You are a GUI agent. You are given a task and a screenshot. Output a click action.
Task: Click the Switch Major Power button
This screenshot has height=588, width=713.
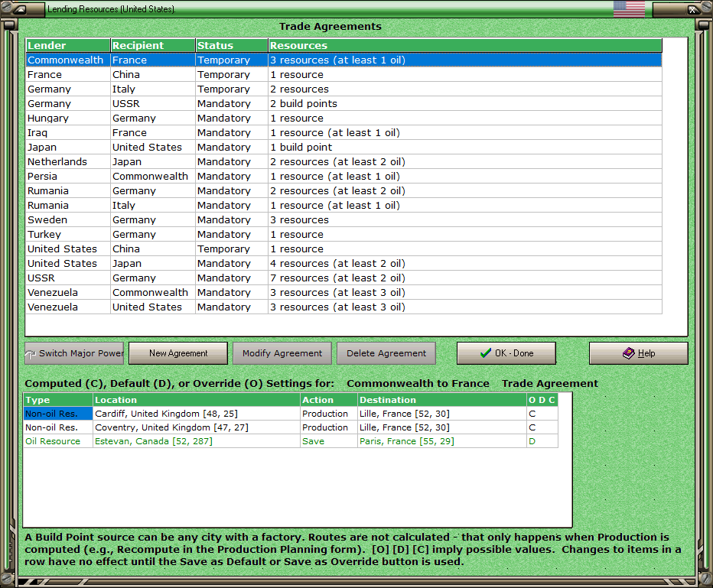pyautogui.click(x=74, y=353)
